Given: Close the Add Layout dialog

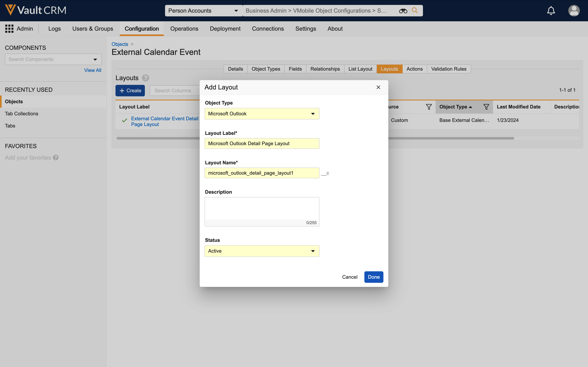Looking at the screenshot, I should 378,87.
